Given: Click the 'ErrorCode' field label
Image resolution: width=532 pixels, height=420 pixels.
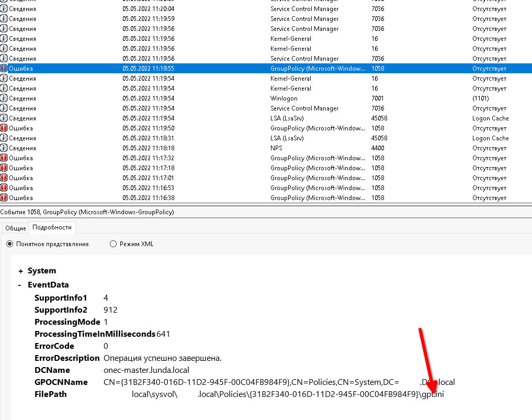Looking at the screenshot, I should (x=54, y=346).
